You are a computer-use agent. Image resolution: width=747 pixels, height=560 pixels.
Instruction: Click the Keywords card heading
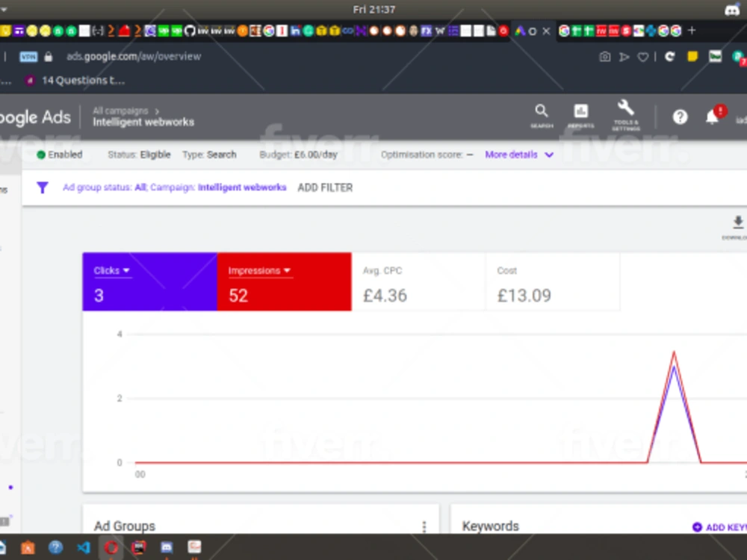[x=490, y=526]
